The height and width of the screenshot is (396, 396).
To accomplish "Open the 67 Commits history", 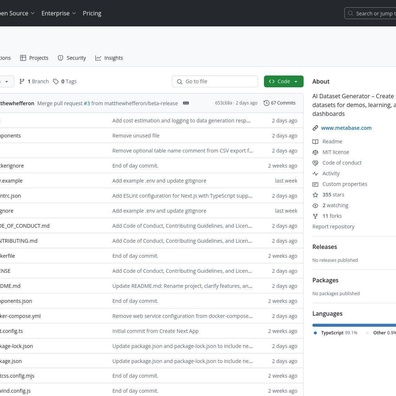I will coord(279,103).
